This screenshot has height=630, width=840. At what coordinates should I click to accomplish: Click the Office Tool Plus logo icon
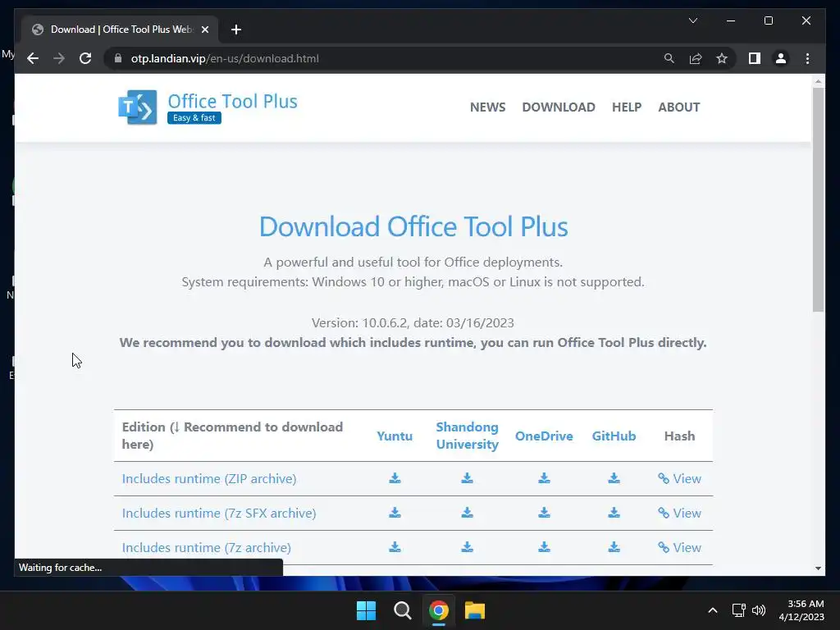138,107
